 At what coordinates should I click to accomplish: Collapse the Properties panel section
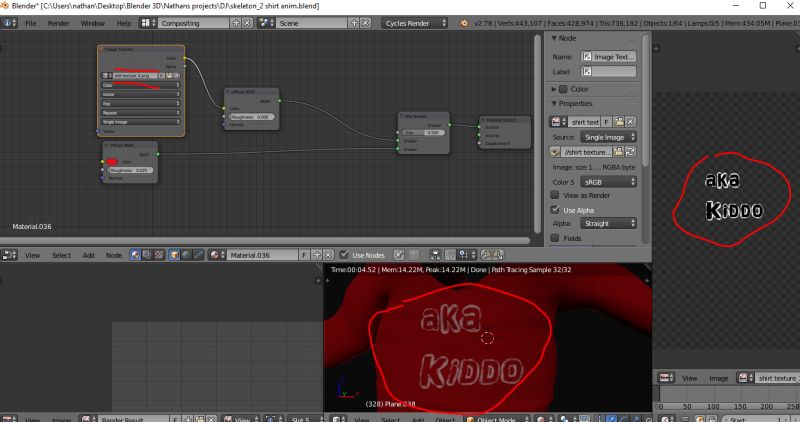click(554, 104)
